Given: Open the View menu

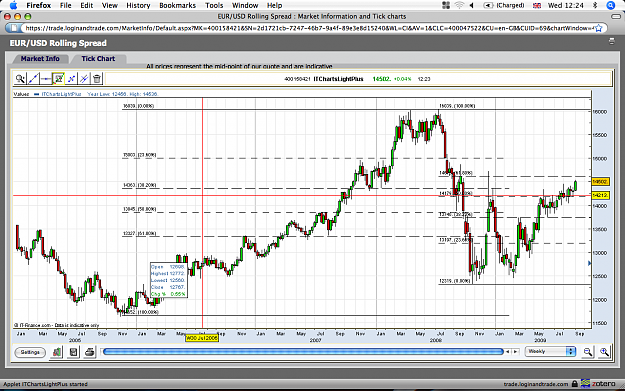Looking at the screenshot, I should (x=110, y=5).
